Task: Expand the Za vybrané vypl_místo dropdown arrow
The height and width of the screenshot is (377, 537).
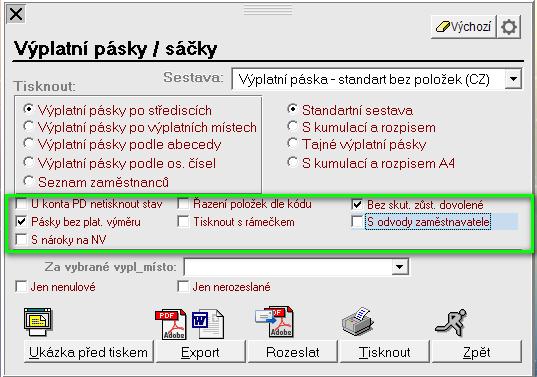Action: click(400, 267)
